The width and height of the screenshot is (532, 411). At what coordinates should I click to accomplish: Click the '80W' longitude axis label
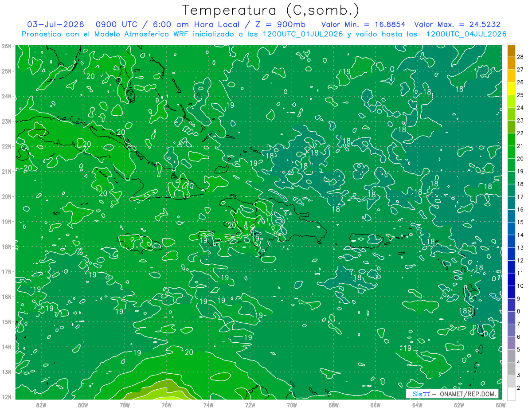click(x=83, y=405)
